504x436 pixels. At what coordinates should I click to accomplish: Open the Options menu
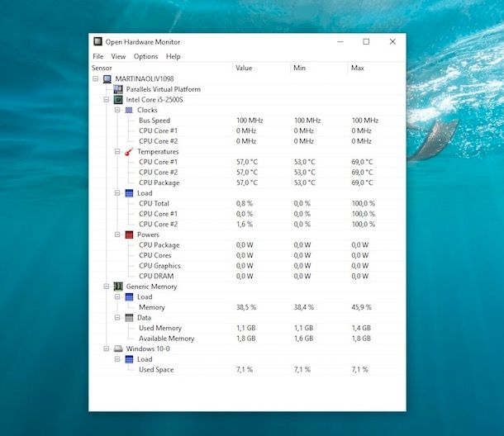(146, 56)
